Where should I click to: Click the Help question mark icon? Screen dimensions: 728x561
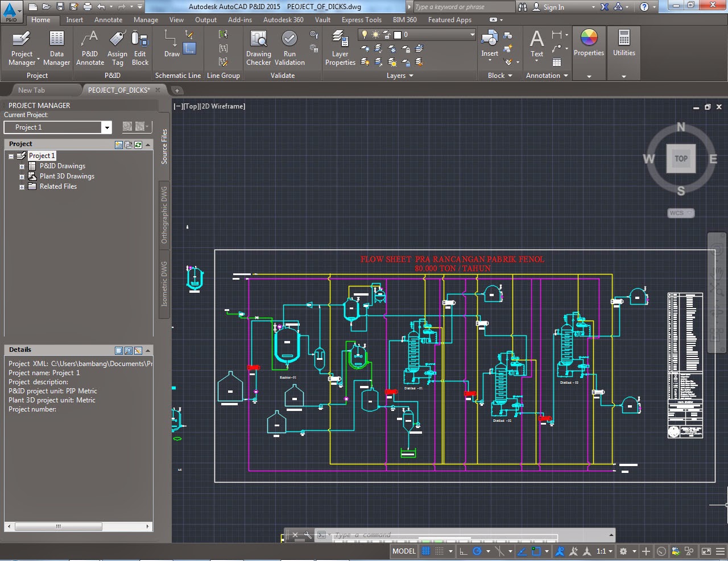tap(644, 7)
